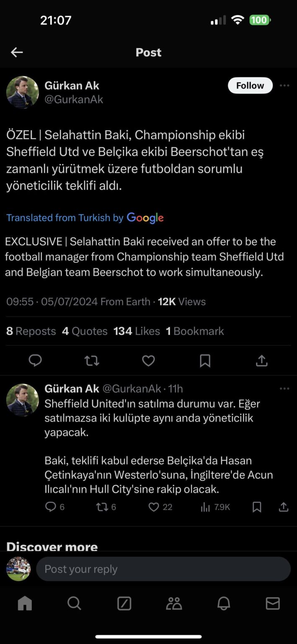The height and width of the screenshot is (644, 297).
Task: Navigate back using the arrow
Action: pos(17,52)
